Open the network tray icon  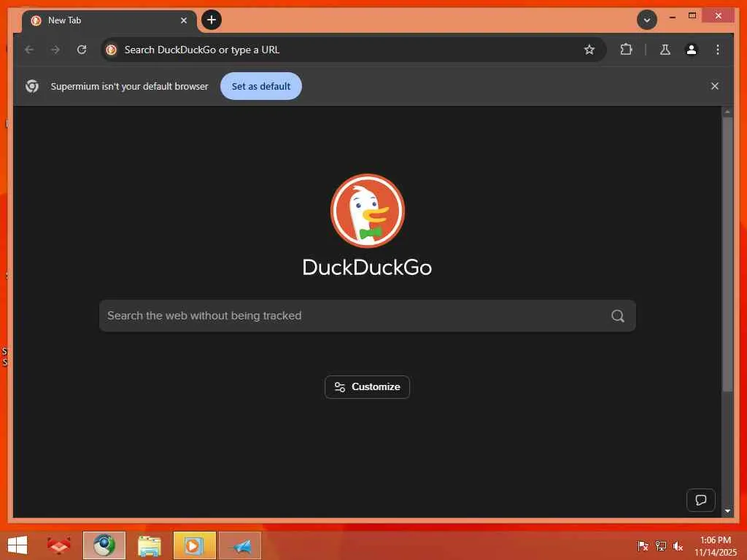click(660, 545)
